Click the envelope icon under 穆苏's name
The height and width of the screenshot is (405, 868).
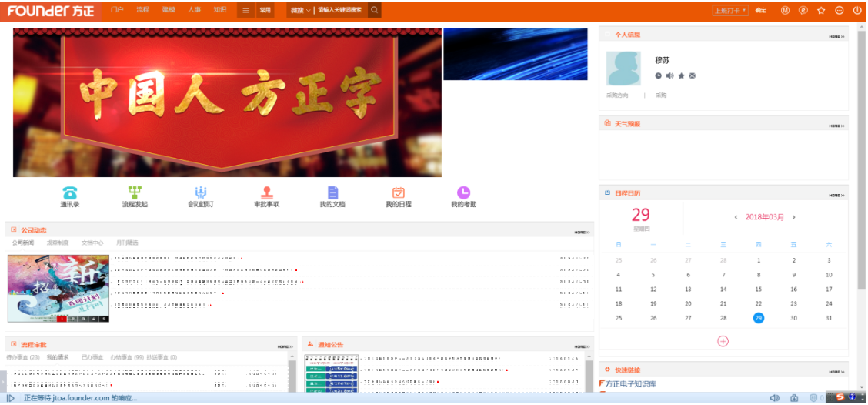click(x=692, y=75)
